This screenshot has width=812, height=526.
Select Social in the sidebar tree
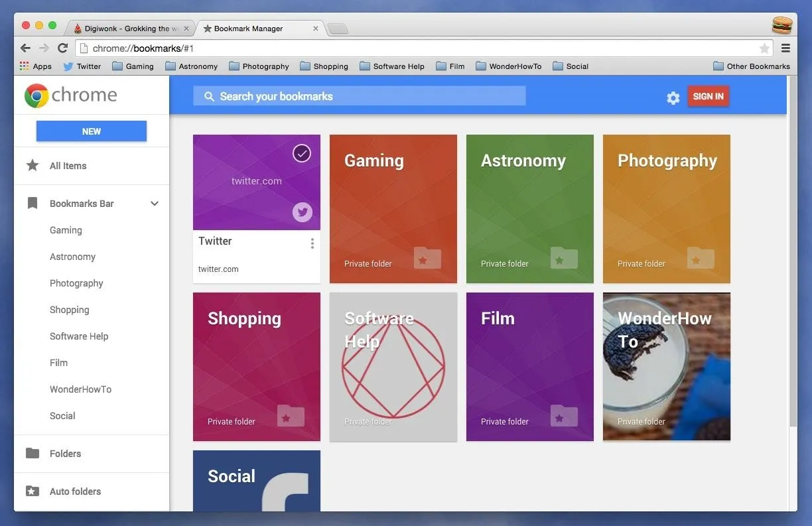pyautogui.click(x=62, y=416)
